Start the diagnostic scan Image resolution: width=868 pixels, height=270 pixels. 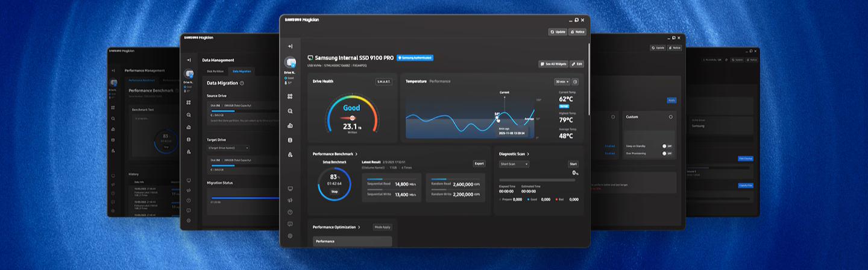click(x=573, y=164)
